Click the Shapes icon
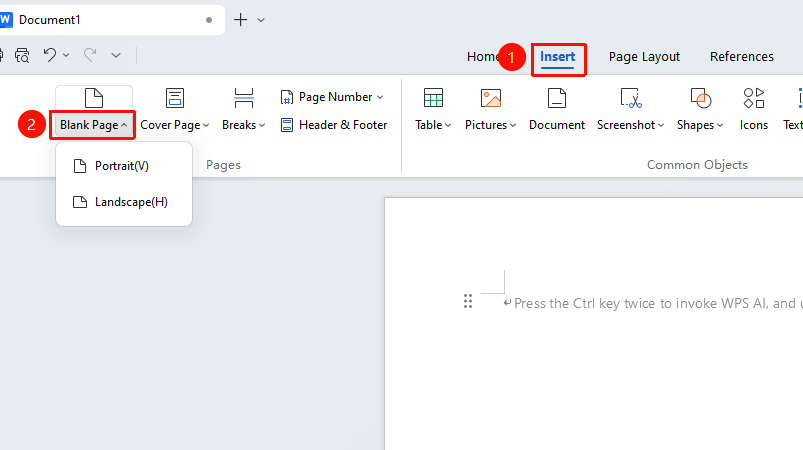The image size is (803, 450). point(701,98)
